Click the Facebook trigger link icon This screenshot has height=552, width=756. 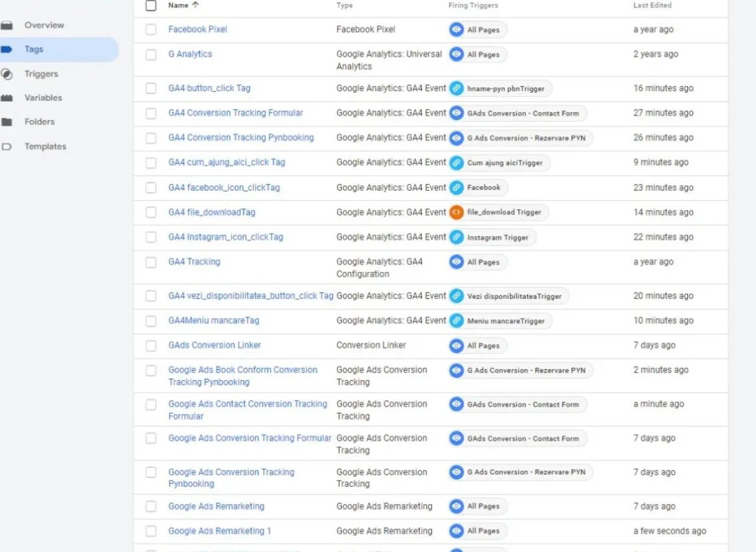(456, 187)
